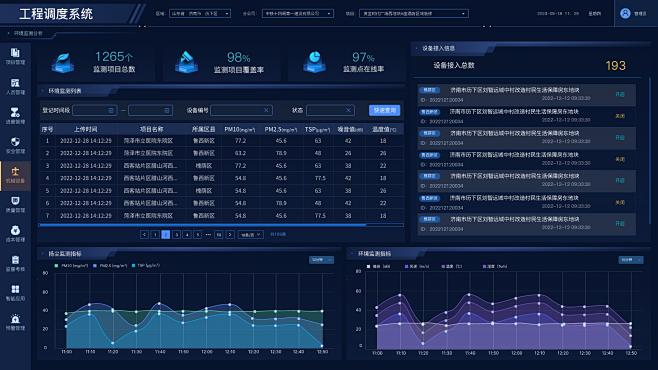The image size is (658, 370).
Task: Click the end date input field
Action: [151, 110]
